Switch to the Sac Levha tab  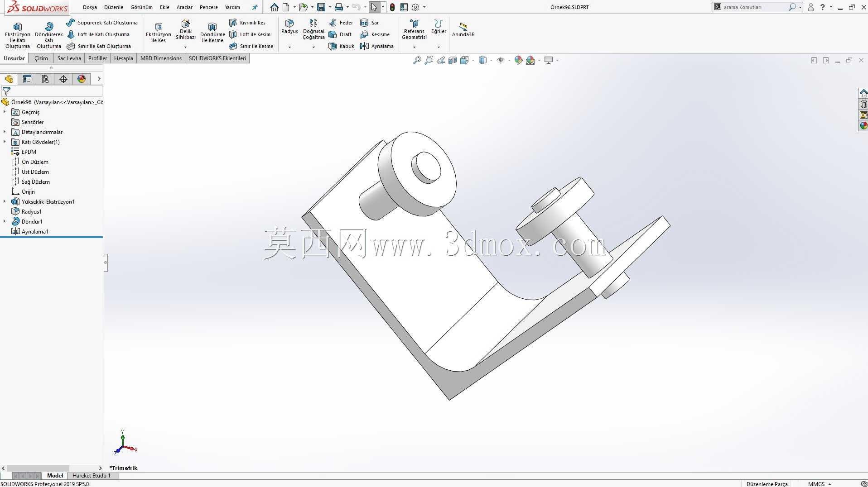[69, 58]
